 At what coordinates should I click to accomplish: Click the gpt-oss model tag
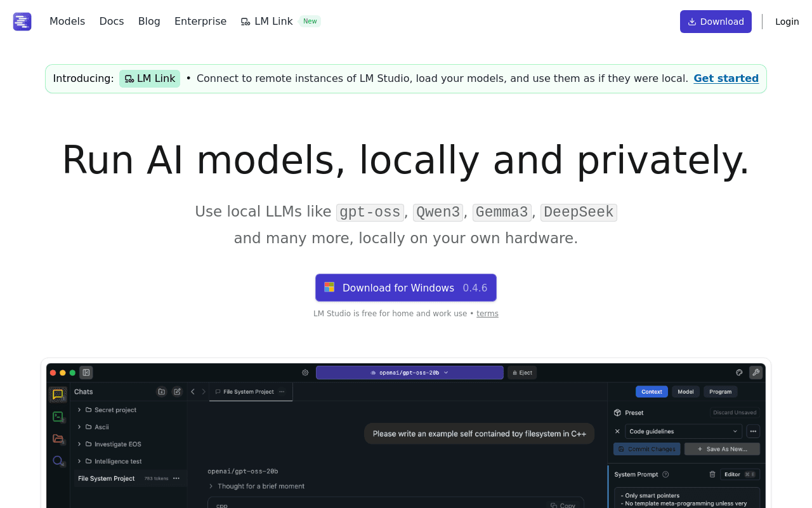[370, 212]
